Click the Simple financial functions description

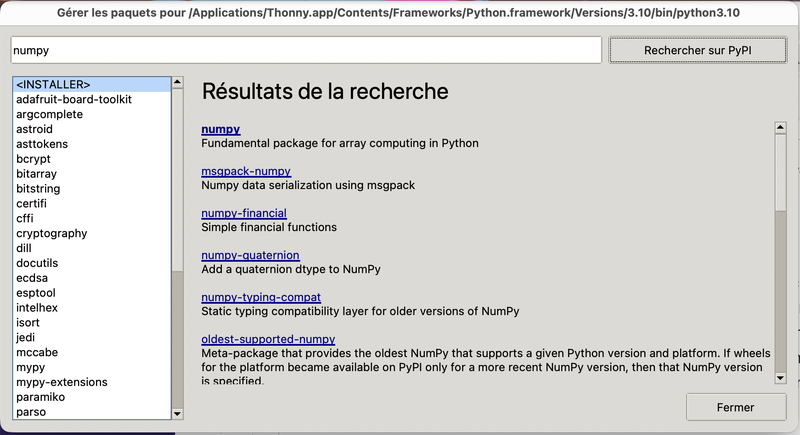(x=269, y=227)
